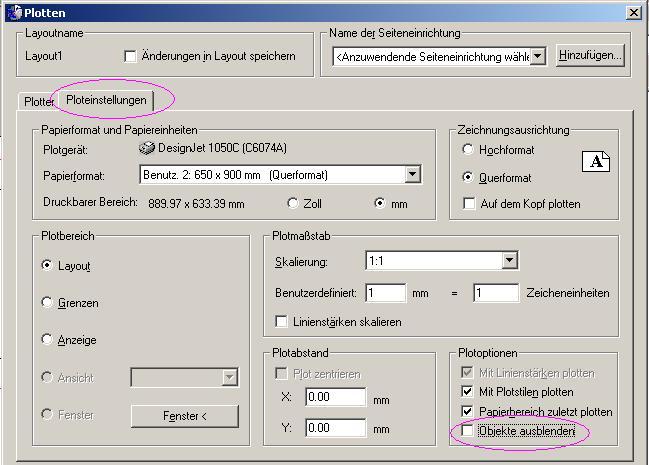Viewport: 649px width, 465px height.
Task: Click the Benutzerdefiniert mm input field
Action: coord(386,293)
